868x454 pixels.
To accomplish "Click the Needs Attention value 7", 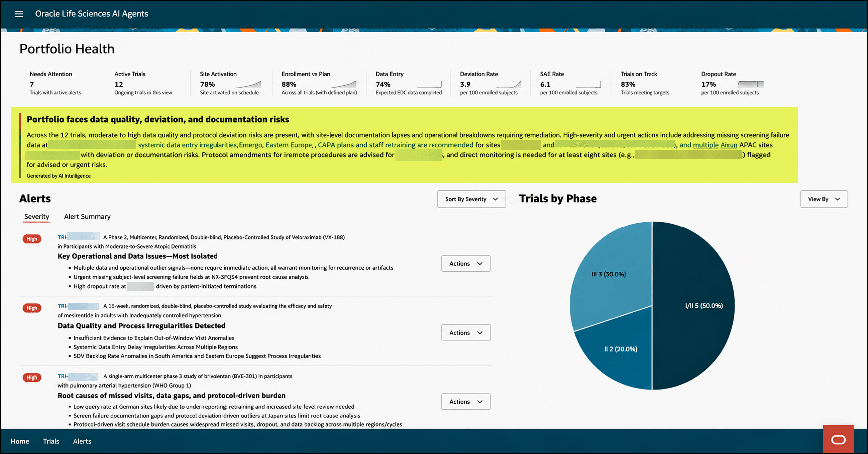I will (32, 84).
